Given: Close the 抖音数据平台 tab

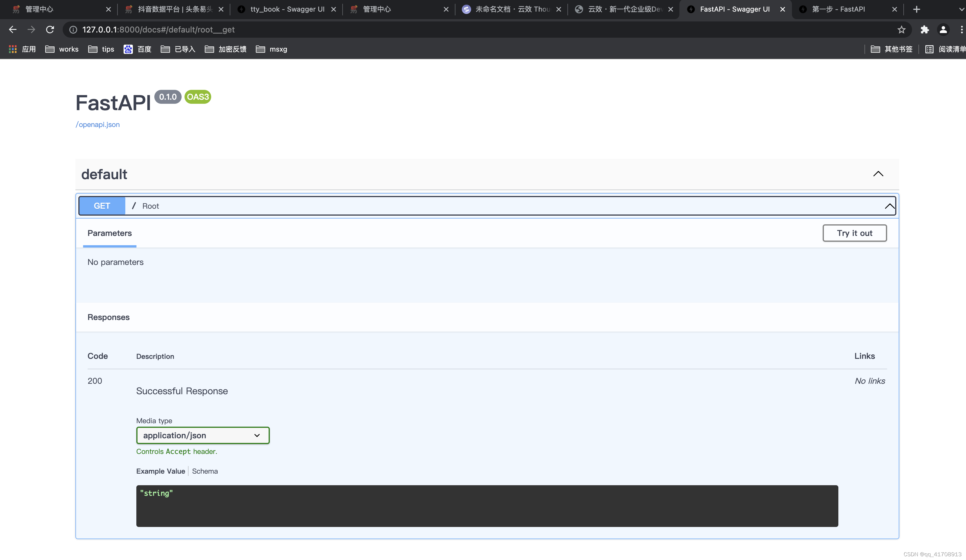Looking at the screenshot, I should coord(221,9).
